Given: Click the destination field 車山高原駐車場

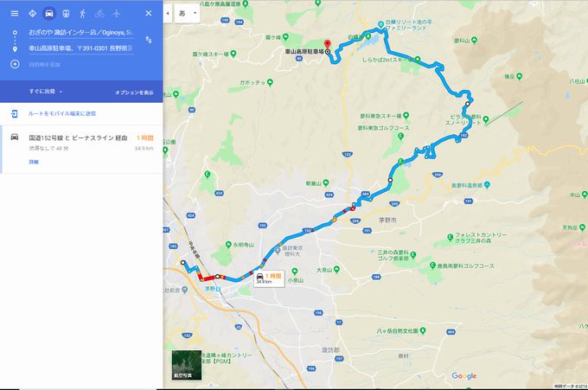Looking at the screenshot, I should pos(81,48).
